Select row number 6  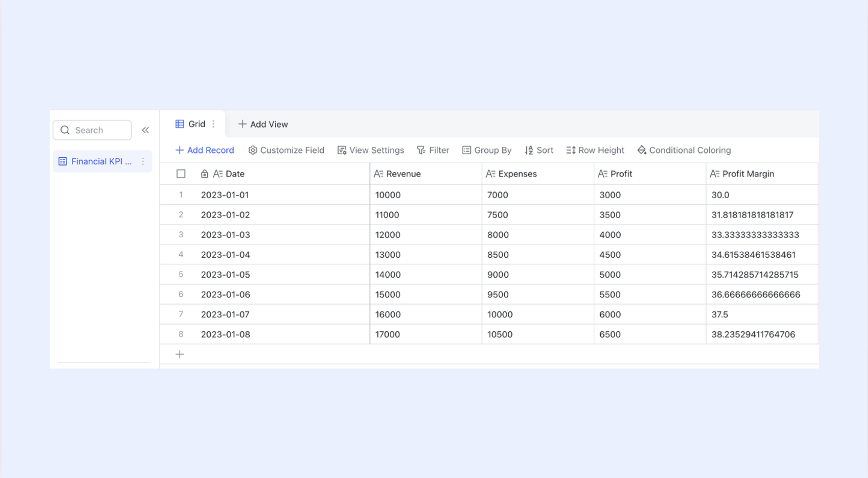pos(181,294)
